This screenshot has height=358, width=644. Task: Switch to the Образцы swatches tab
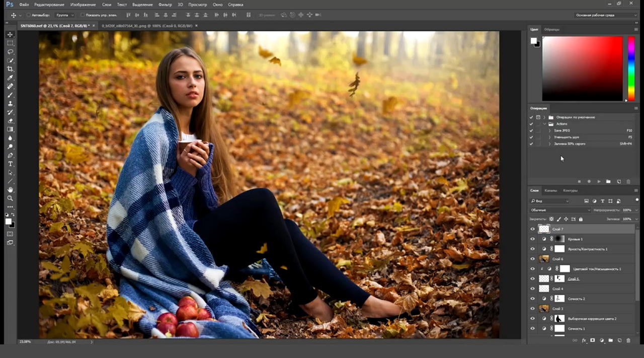coord(552,29)
